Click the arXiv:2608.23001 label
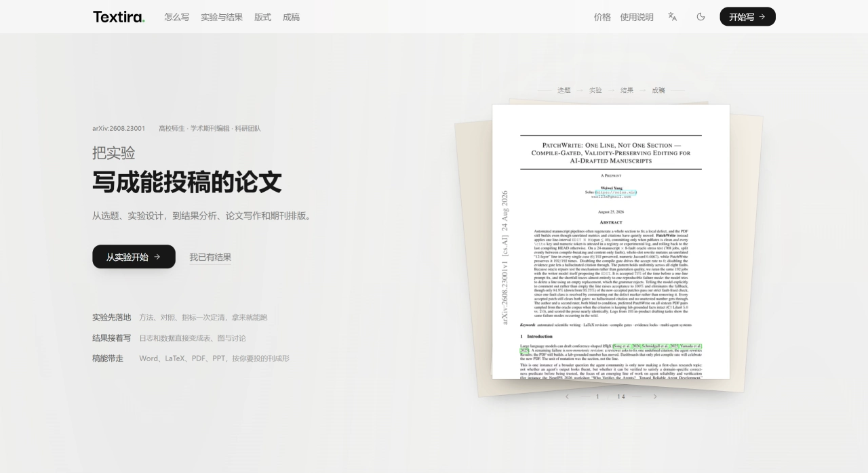 [x=119, y=128]
